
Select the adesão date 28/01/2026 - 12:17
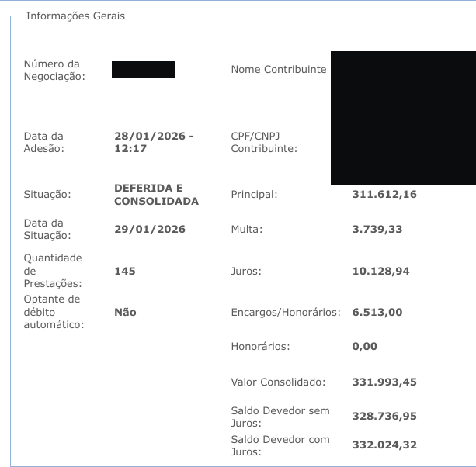pyautogui.click(x=154, y=142)
